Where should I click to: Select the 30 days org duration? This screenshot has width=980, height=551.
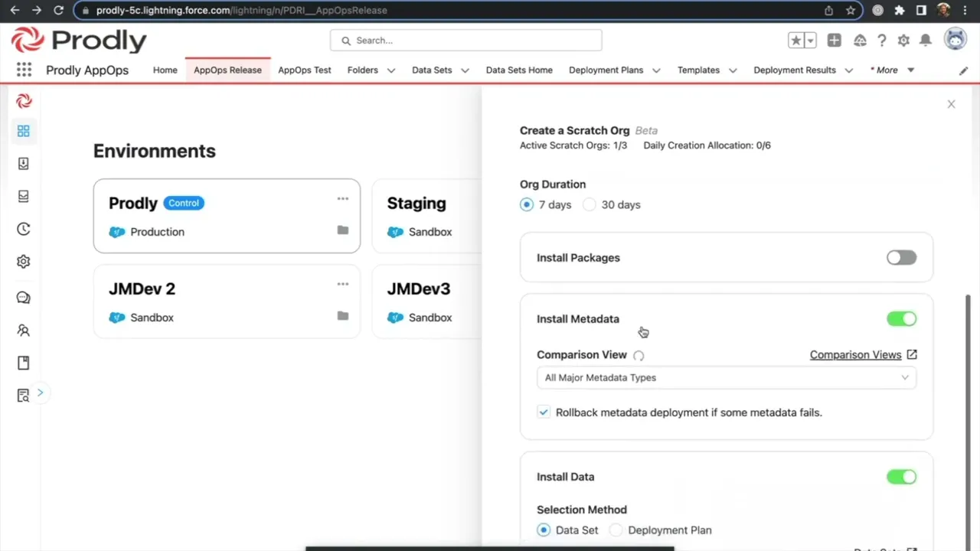[x=590, y=205]
